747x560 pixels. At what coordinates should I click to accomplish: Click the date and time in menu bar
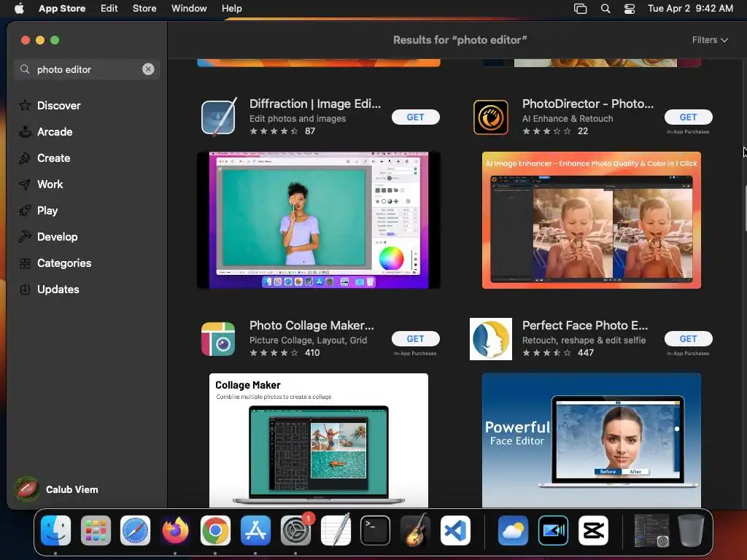tap(690, 8)
